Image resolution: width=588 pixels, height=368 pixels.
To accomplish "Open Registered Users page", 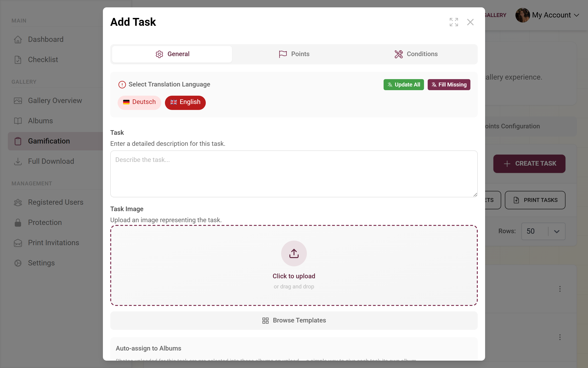I will pyautogui.click(x=56, y=202).
